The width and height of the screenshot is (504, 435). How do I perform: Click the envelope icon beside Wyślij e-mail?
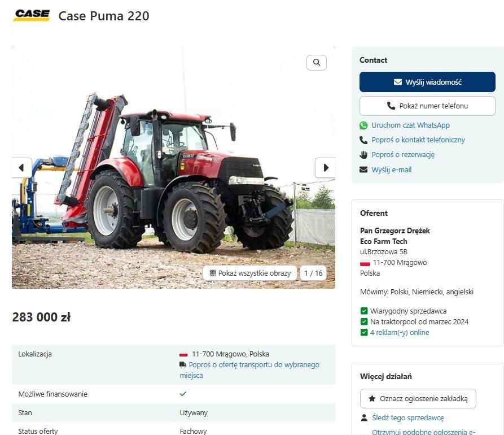(x=363, y=169)
